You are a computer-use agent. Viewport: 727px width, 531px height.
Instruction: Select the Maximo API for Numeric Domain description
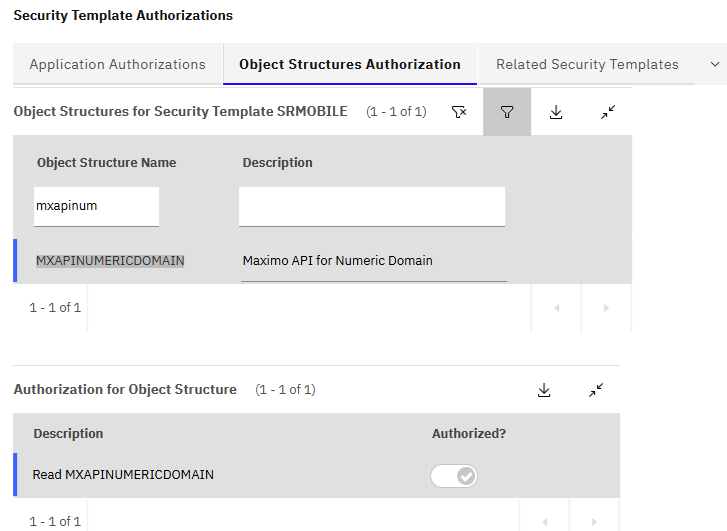point(338,261)
